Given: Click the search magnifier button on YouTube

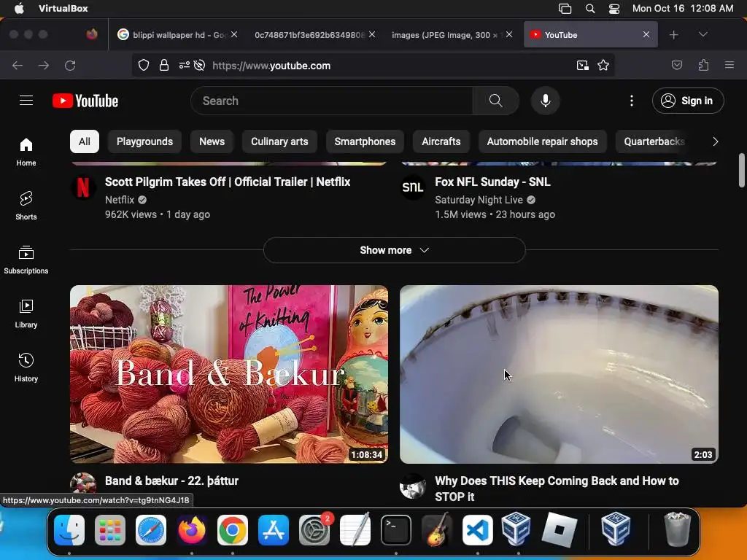Looking at the screenshot, I should click(495, 101).
